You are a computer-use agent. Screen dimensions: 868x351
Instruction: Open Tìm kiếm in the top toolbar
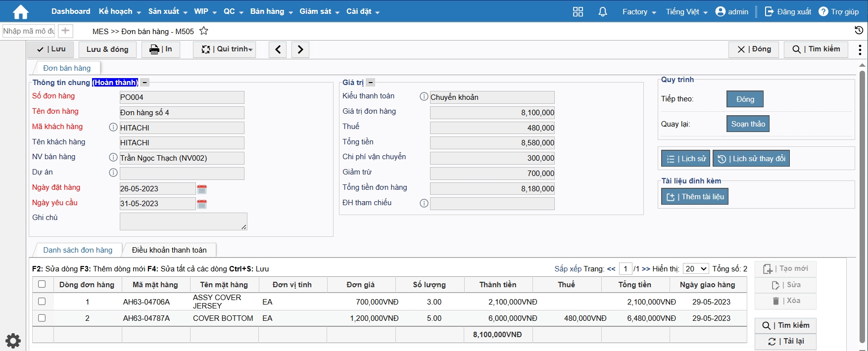(816, 49)
